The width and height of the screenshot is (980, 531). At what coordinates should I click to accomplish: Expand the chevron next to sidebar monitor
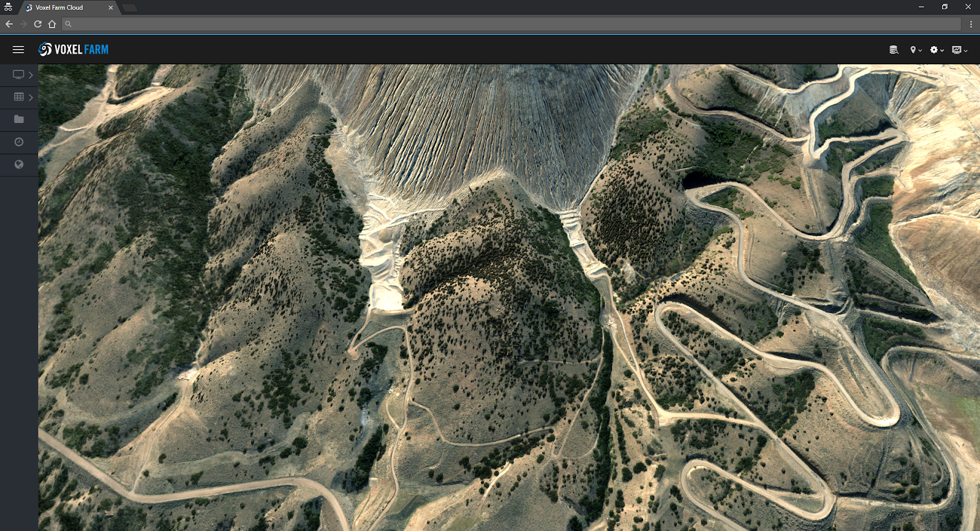click(x=31, y=75)
